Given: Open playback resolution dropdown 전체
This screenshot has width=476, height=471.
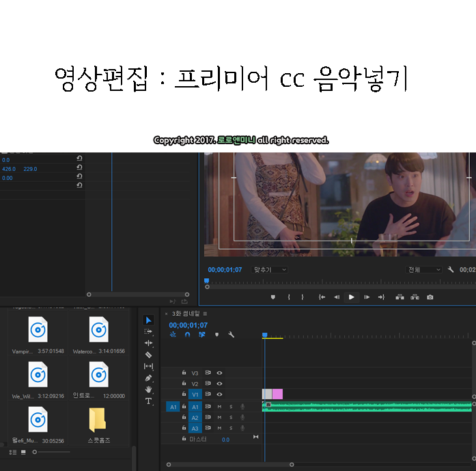Looking at the screenshot, I should point(423,269).
